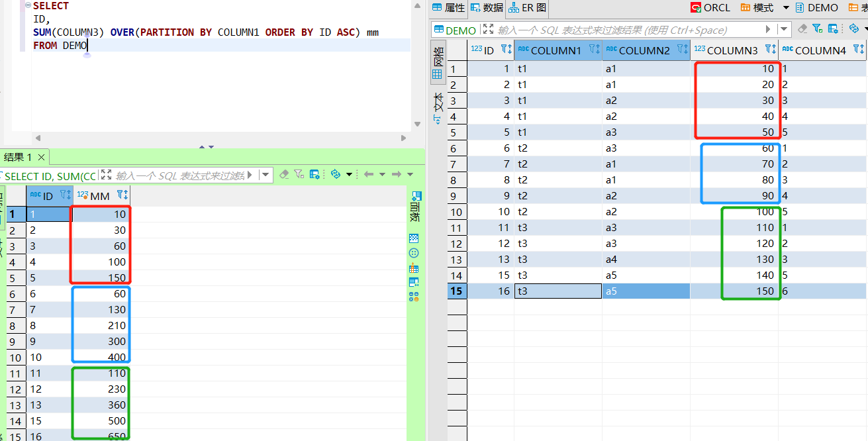Select the COLUMN3 value 100

[x=734, y=211]
